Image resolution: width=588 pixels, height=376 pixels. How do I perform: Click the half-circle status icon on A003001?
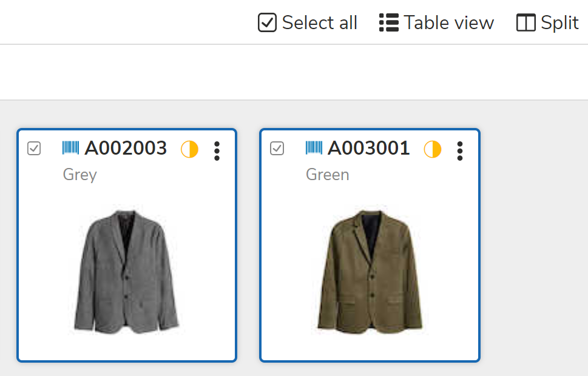pos(433,149)
